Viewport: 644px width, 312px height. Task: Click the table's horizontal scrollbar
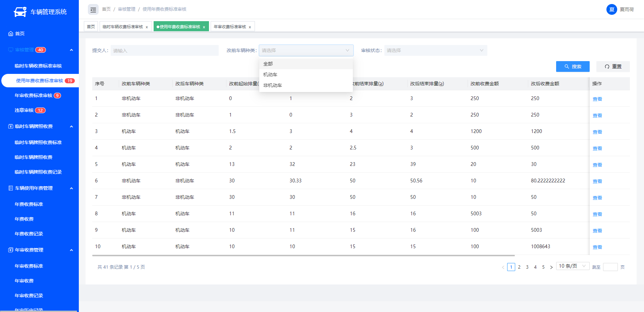coord(303,256)
